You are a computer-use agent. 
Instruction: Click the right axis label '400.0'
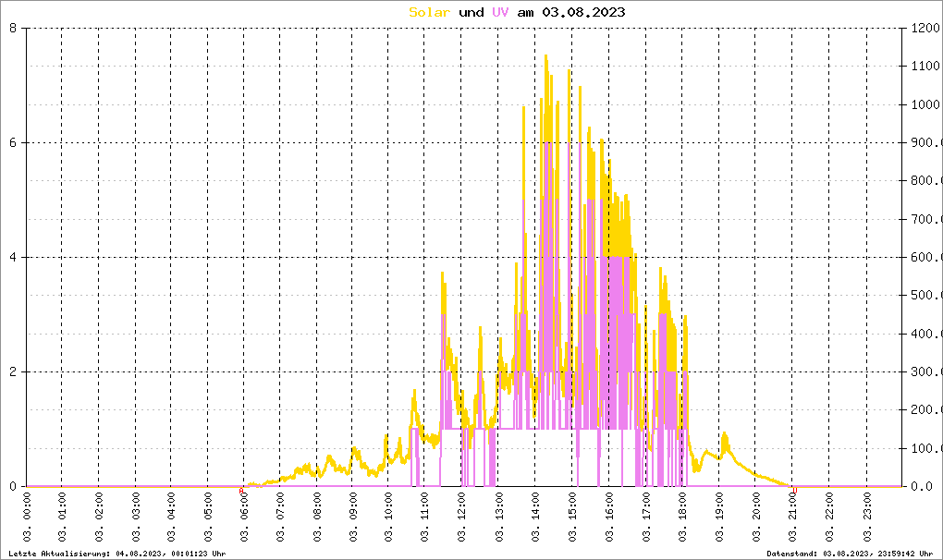tap(926, 334)
